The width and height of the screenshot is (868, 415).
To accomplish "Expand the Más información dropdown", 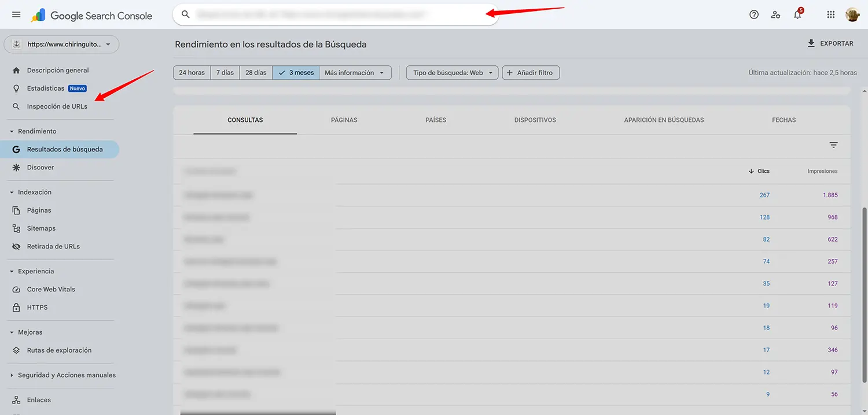I will [x=355, y=72].
